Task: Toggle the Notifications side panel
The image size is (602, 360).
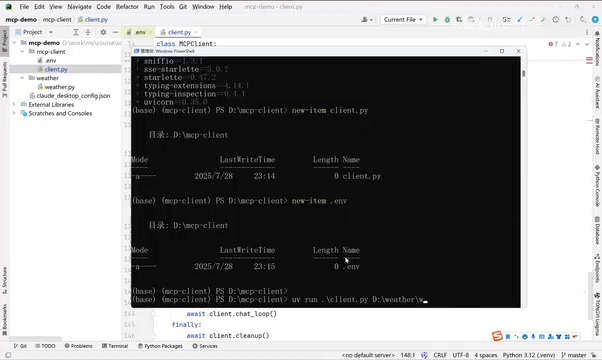Action: pos(597,49)
